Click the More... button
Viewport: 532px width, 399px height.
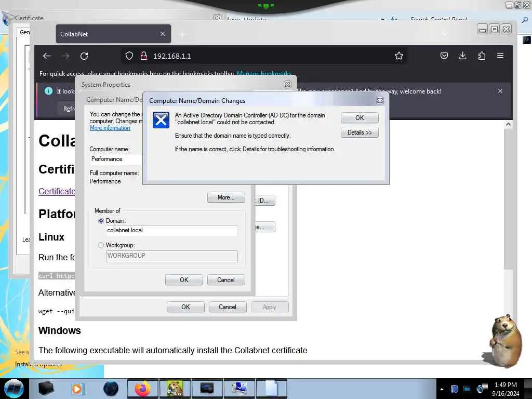pyautogui.click(x=226, y=197)
